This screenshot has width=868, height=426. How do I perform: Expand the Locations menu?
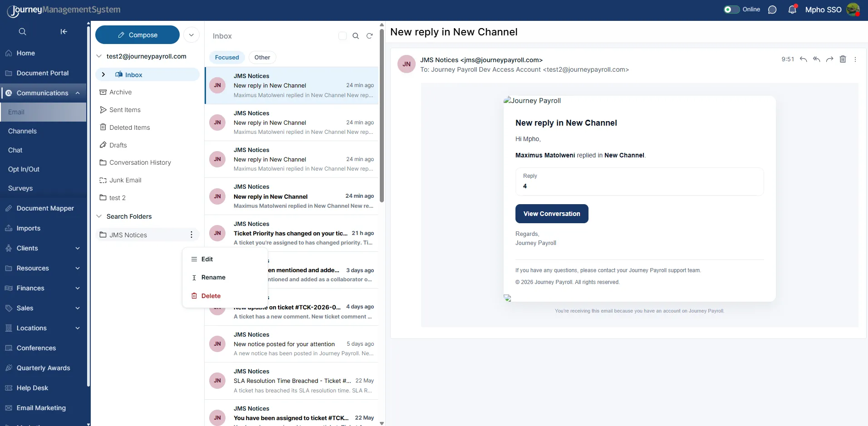click(x=78, y=328)
